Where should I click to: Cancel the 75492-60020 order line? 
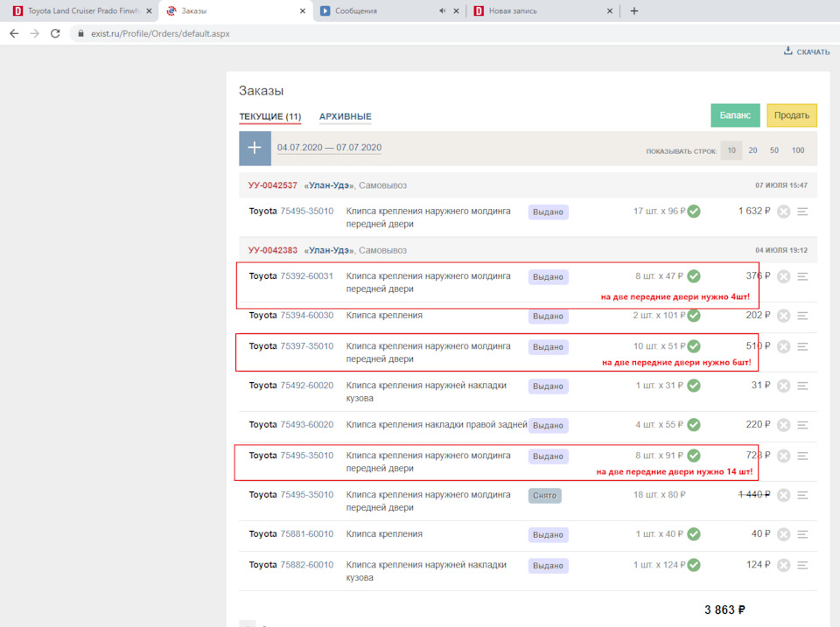tap(784, 386)
